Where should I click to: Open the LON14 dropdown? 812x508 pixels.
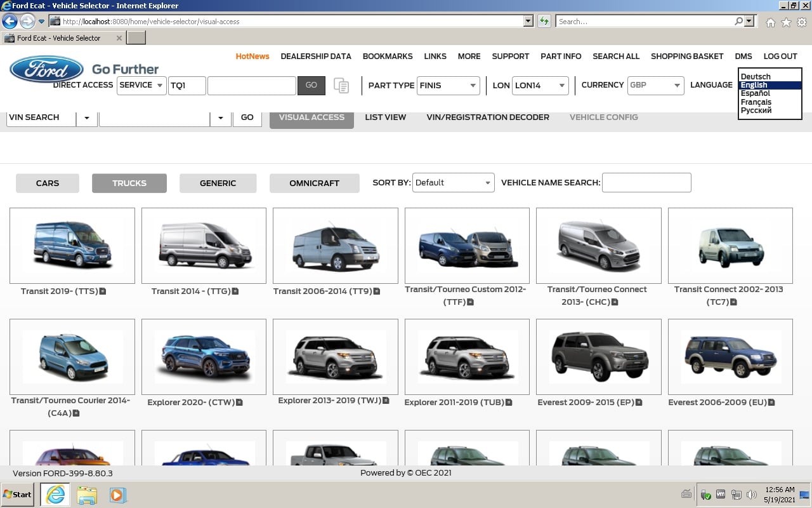540,85
